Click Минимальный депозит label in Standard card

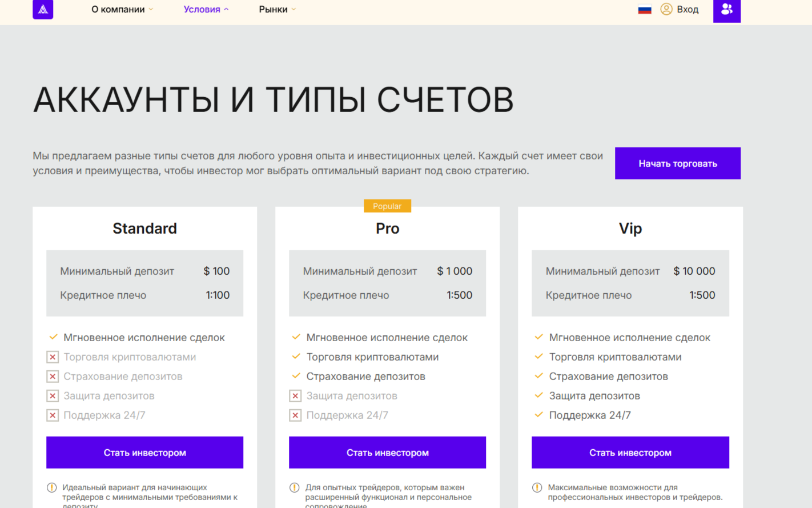pos(117,271)
